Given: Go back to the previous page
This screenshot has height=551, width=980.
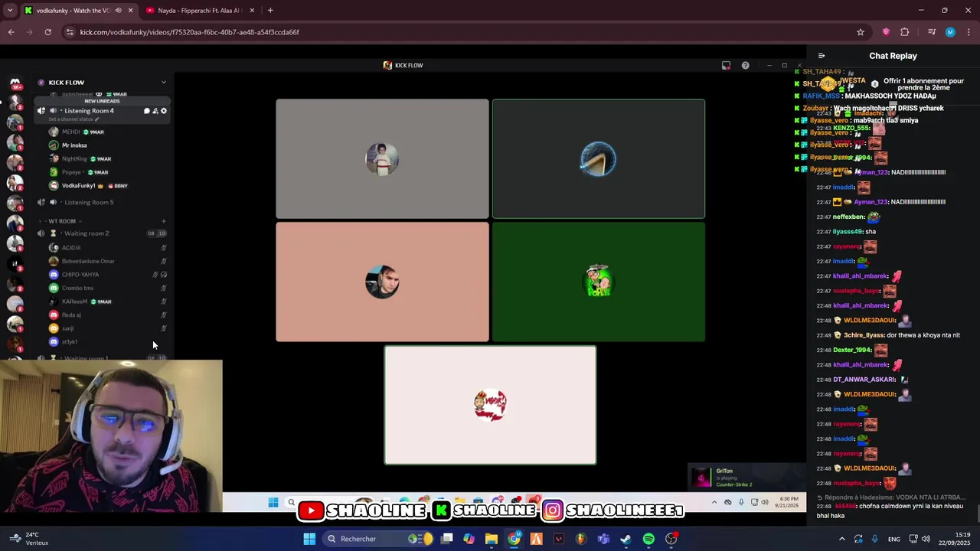Looking at the screenshot, I should click(x=11, y=32).
